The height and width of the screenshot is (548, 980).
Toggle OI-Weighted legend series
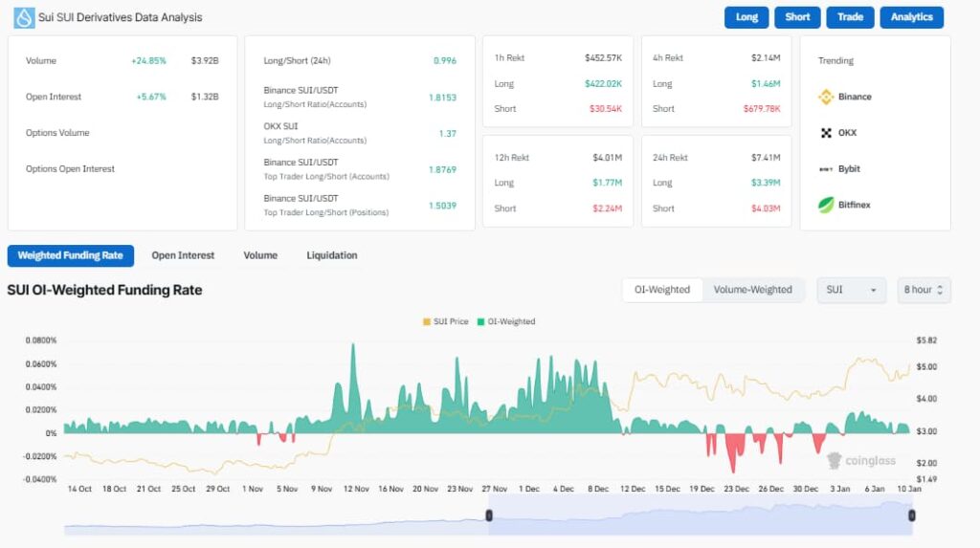tap(504, 321)
